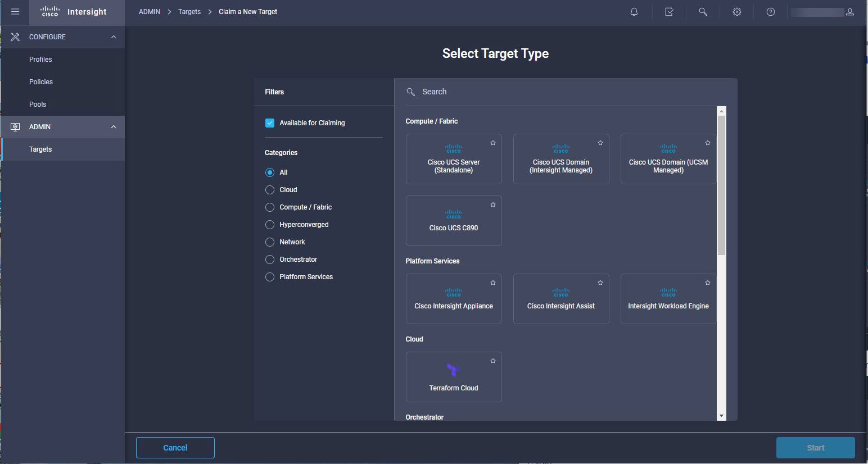Select Platform Services category radio button
This screenshot has height=464, width=868.
[270, 277]
